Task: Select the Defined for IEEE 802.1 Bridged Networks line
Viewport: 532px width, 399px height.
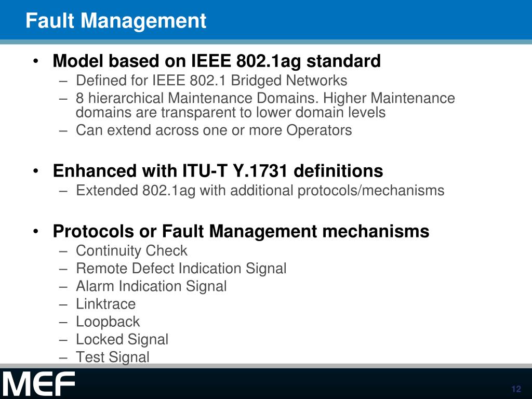Action: [x=211, y=81]
